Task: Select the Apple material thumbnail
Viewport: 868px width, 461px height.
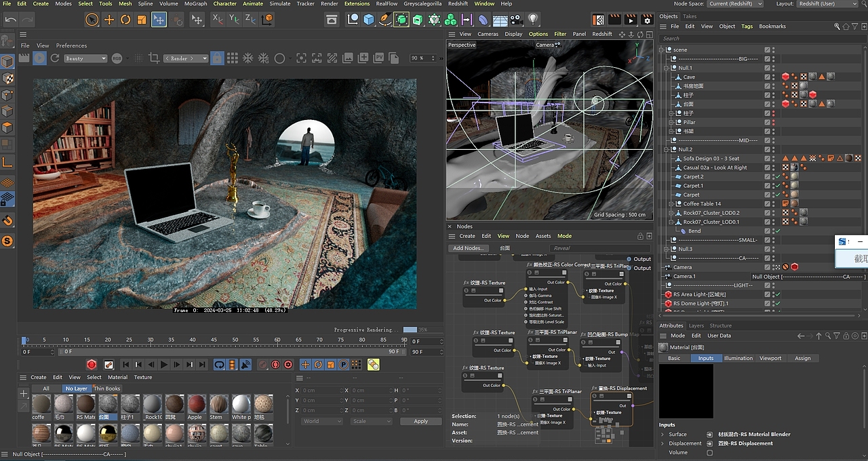Action: pyautogui.click(x=196, y=405)
